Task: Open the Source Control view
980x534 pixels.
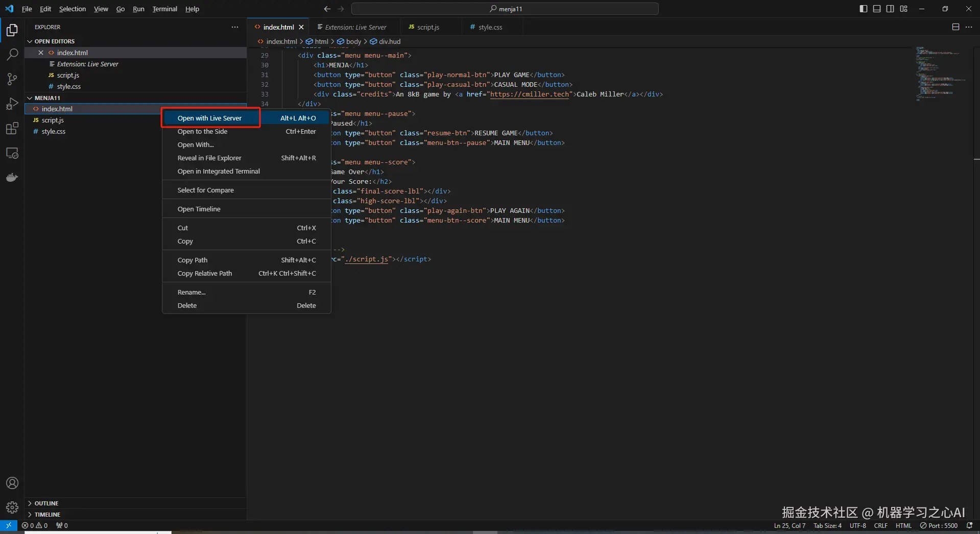Action: 12,79
